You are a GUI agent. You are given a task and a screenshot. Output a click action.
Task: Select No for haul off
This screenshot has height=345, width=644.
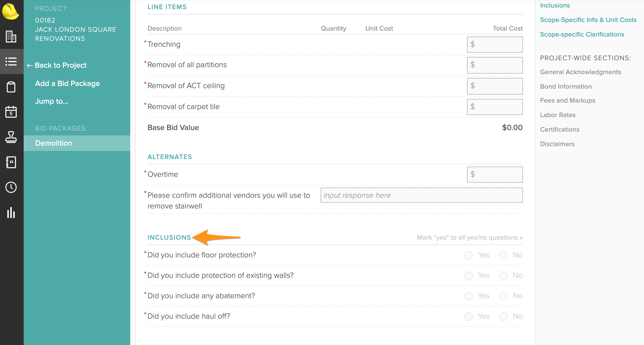(504, 316)
